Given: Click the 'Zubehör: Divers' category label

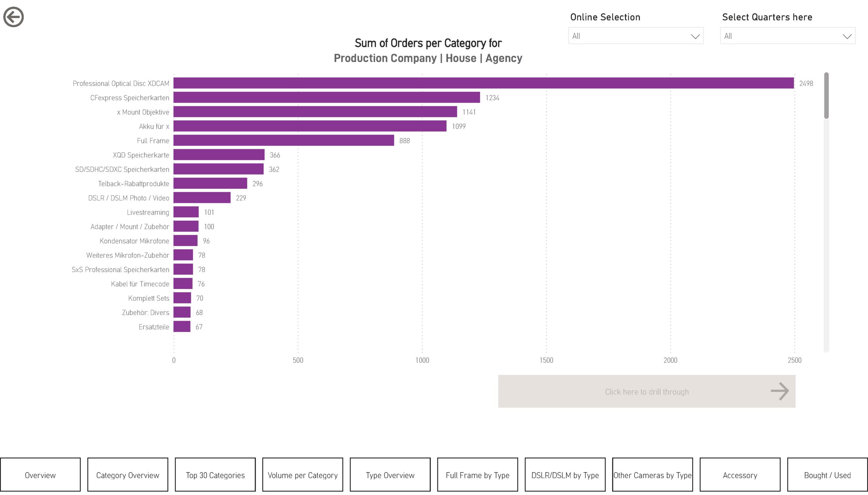Looking at the screenshot, I should point(145,313).
